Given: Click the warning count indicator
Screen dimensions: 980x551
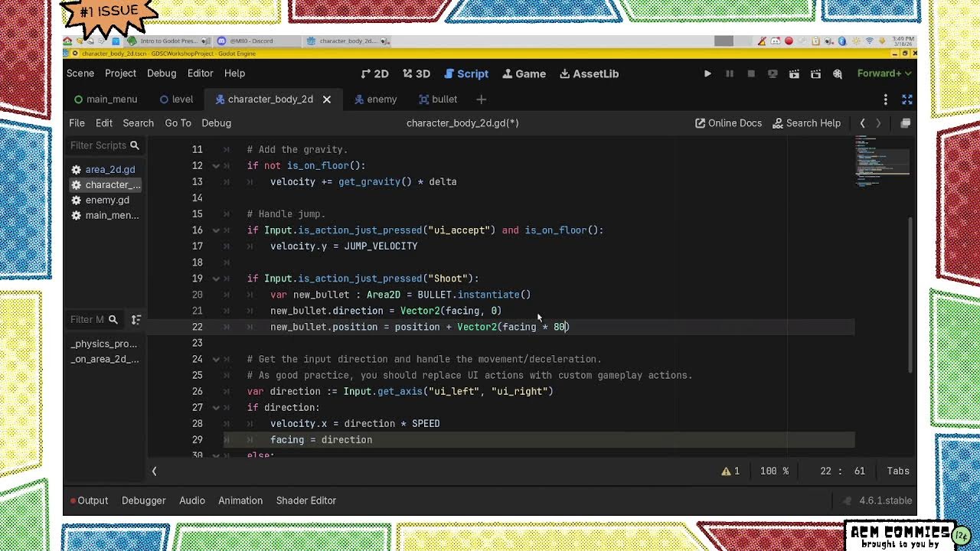Looking at the screenshot, I should coord(730,471).
